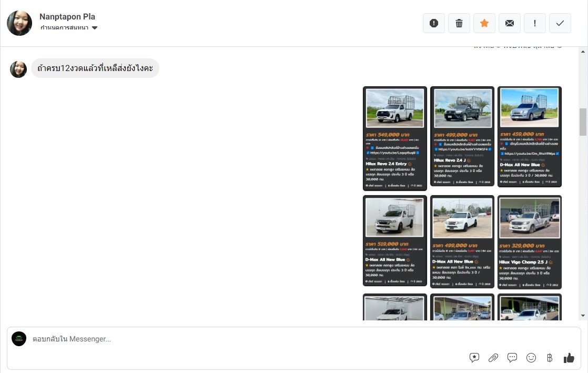
Task: Mark as unread with envelope icon
Action: [x=510, y=23]
